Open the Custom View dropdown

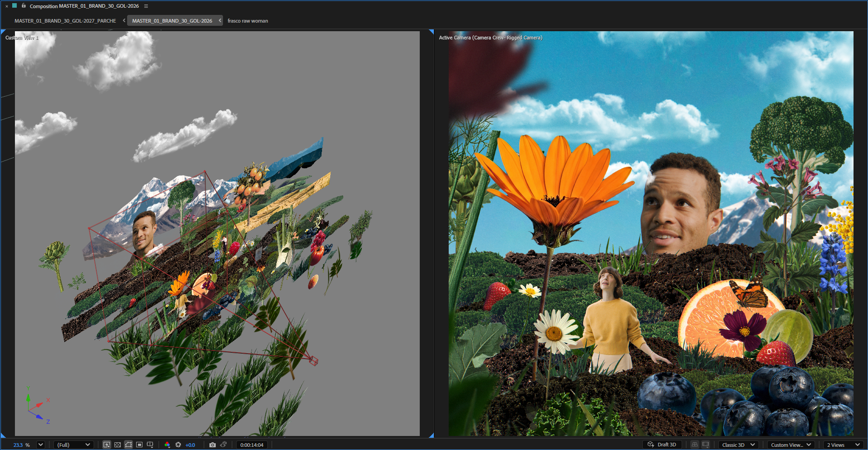[791, 445]
